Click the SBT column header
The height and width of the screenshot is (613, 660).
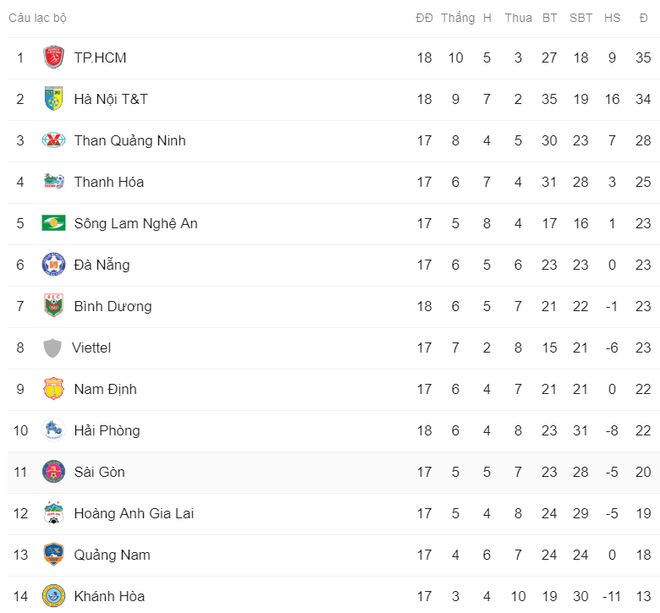pyautogui.click(x=580, y=18)
